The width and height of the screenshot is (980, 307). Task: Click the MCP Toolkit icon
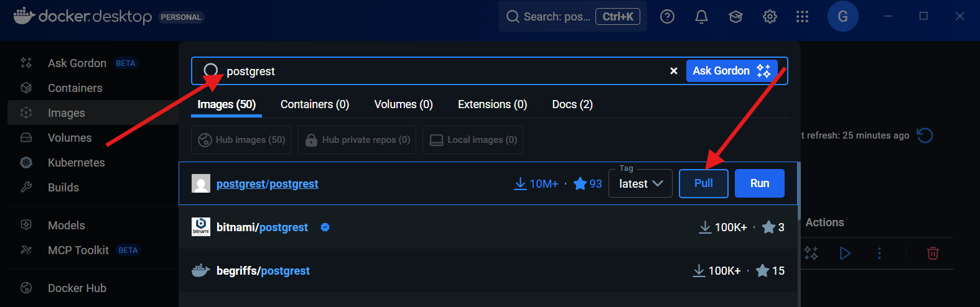(x=26, y=250)
